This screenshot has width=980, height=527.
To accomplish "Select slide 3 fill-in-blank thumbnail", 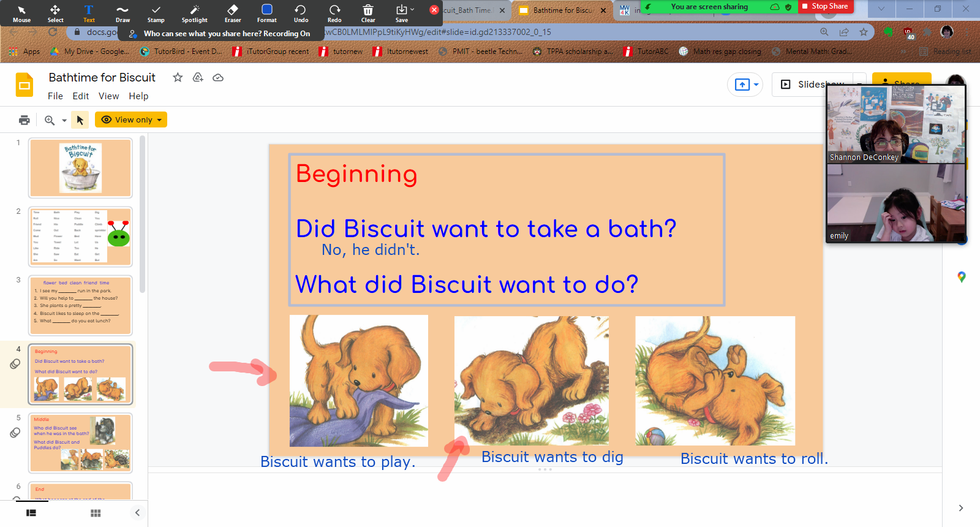I will [x=80, y=305].
